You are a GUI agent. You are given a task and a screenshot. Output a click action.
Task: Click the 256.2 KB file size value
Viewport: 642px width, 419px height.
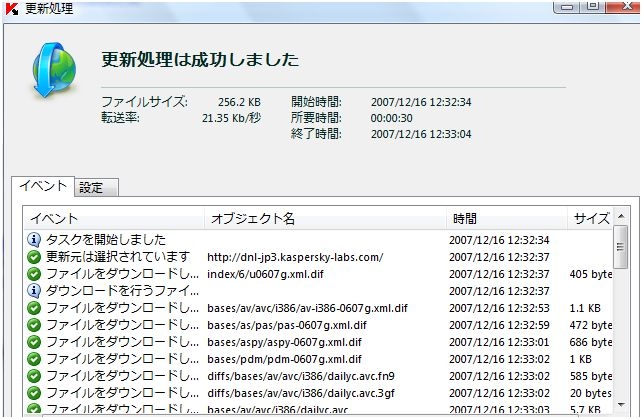[239, 102]
